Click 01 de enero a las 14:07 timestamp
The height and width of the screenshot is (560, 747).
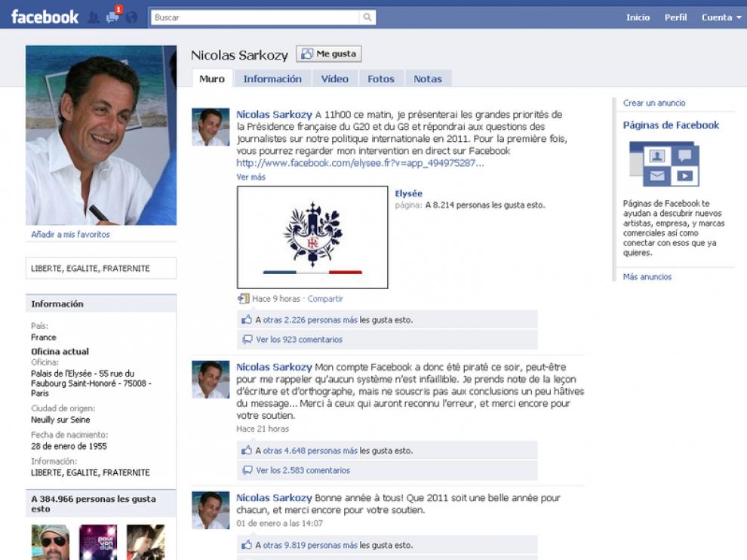tap(279, 523)
